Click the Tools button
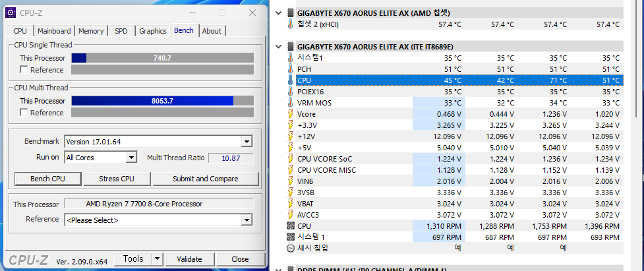This screenshot has width=644, height=271. [133, 259]
